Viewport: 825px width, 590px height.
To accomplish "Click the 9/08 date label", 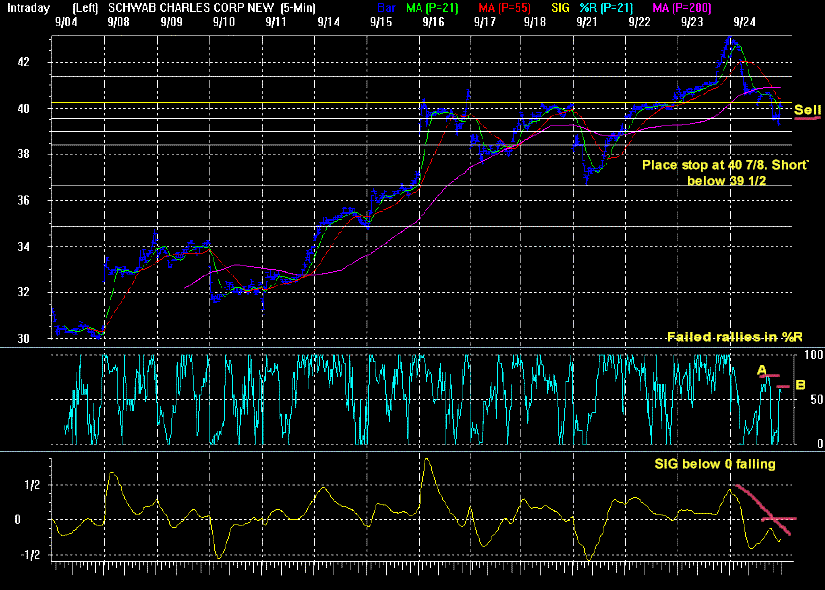I will [118, 22].
